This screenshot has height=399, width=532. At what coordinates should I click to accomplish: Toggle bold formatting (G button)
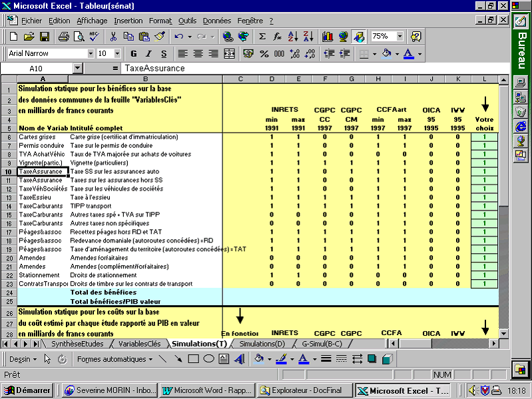(133, 53)
